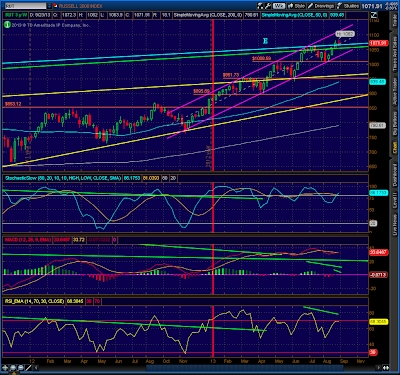Click the gray 700.61 price axis bubble

pos(378,126)
